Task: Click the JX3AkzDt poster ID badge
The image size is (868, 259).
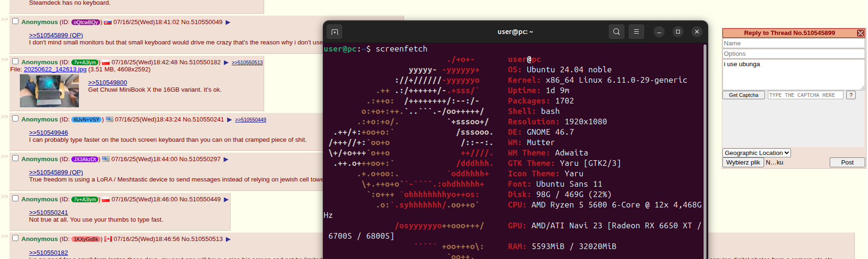Action: click(85, 159)
